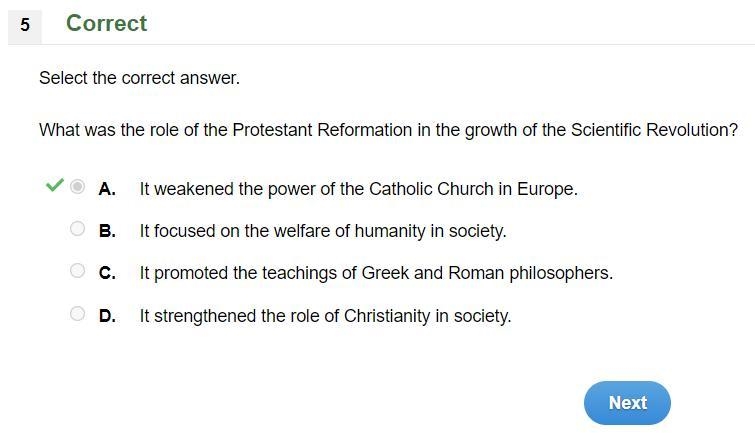This screenshot has width=755, height=433.
Task: Click the D. option letter label
Action: [107, 316]
